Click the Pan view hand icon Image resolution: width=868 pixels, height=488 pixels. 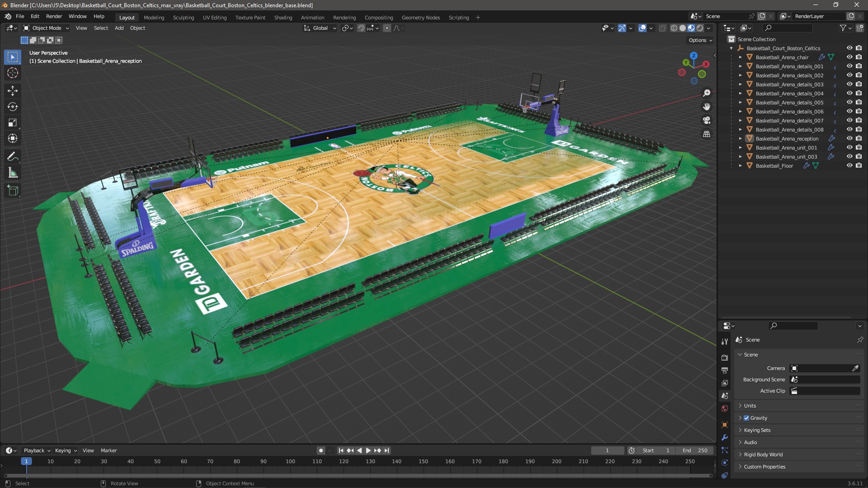coord(707,107)
